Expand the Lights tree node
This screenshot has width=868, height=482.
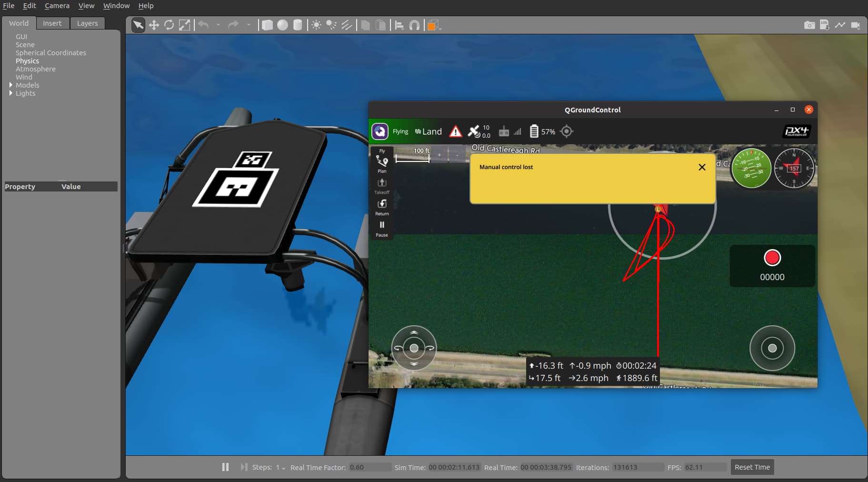pyautogui.click(x=11, y=93)
